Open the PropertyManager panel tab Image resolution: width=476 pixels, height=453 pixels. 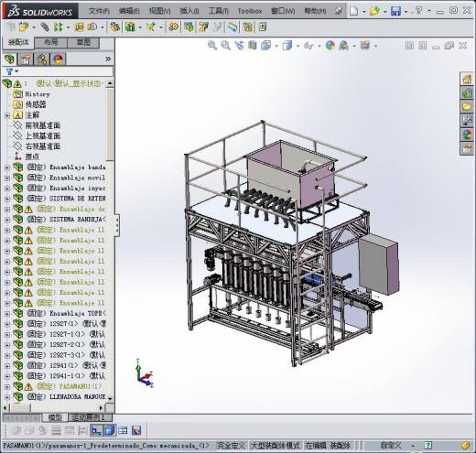pyautogui.click(x=26, y=59)
